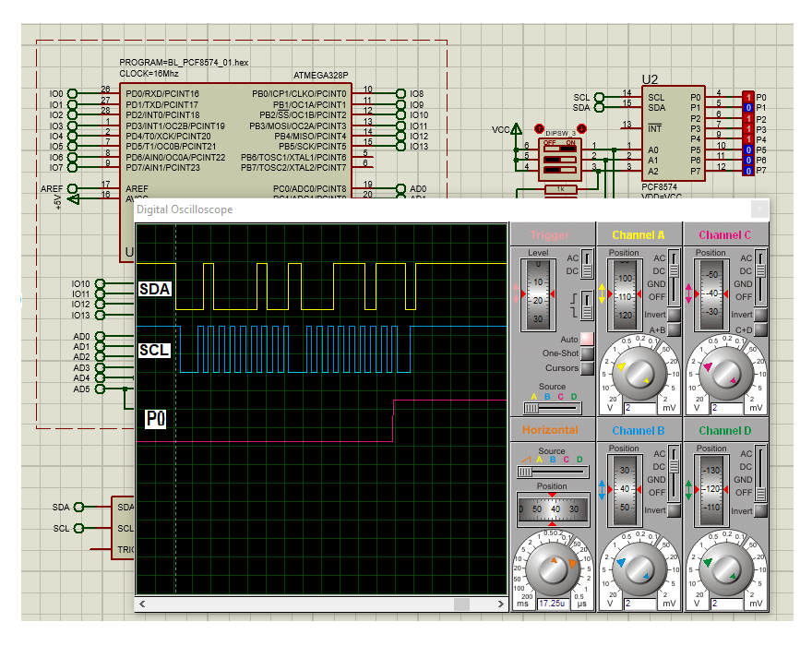Click the Trigger Source A-D slider
Screen dimensions: 812x670
552,409
